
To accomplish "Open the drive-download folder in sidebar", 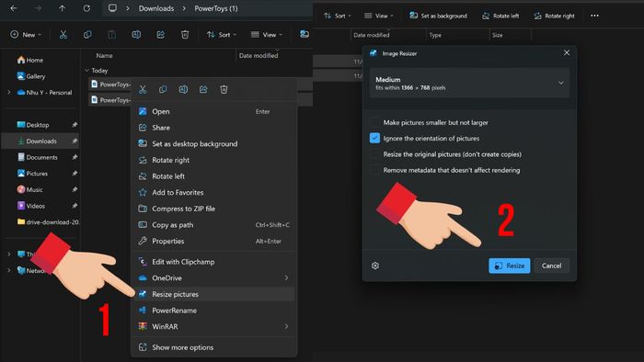I will [x=48, y=222].
